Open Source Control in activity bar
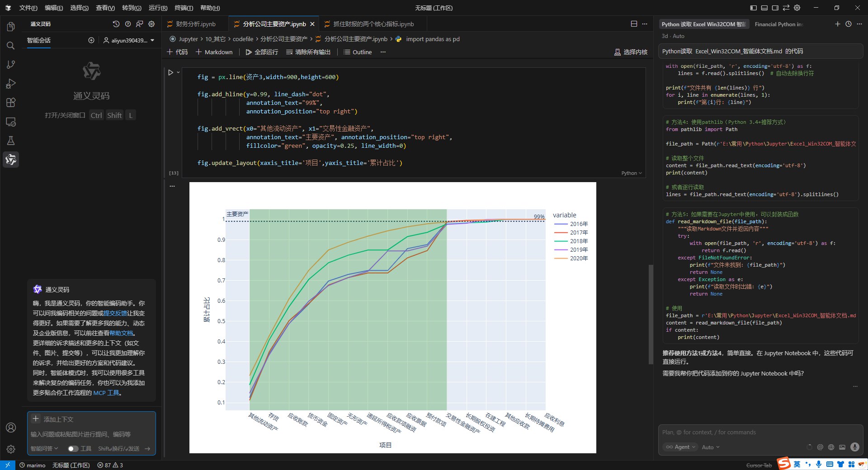 (x=11, y=65)
